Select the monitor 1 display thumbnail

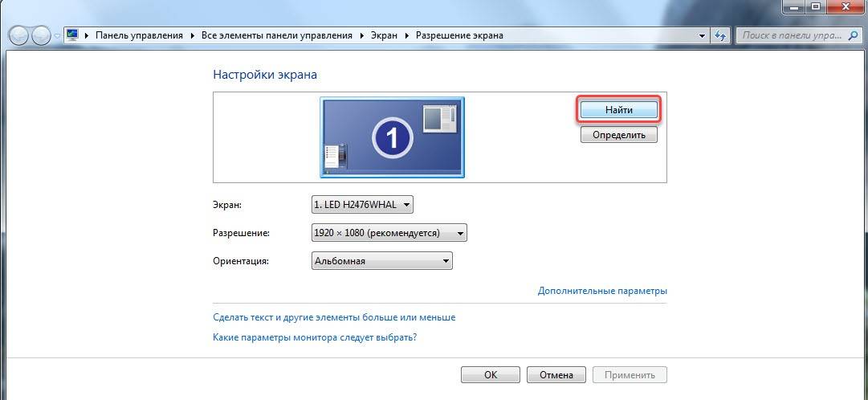pos(392,137)
